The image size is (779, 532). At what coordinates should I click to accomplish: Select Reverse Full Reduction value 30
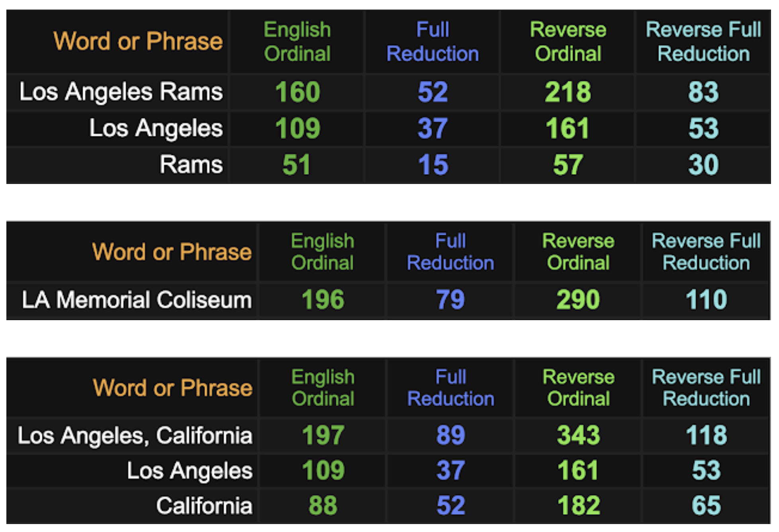click(x=703, y=164)
